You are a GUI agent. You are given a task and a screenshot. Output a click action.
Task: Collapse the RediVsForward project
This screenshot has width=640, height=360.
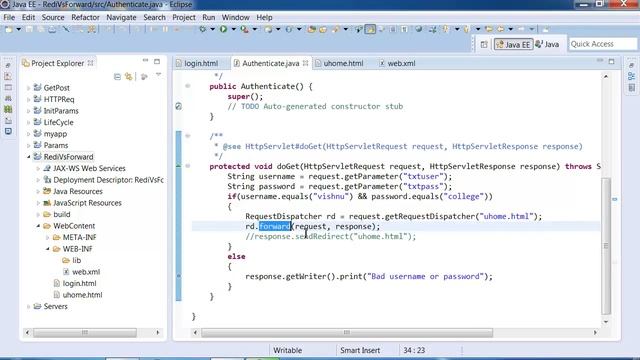point(29,157)
